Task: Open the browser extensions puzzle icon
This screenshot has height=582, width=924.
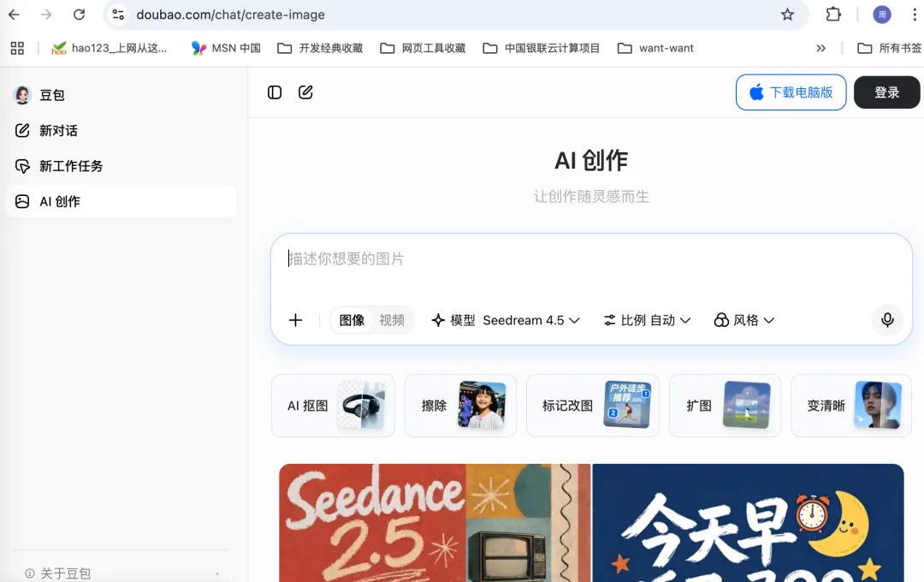Action: pyautogui.click(x=833, y=15)
